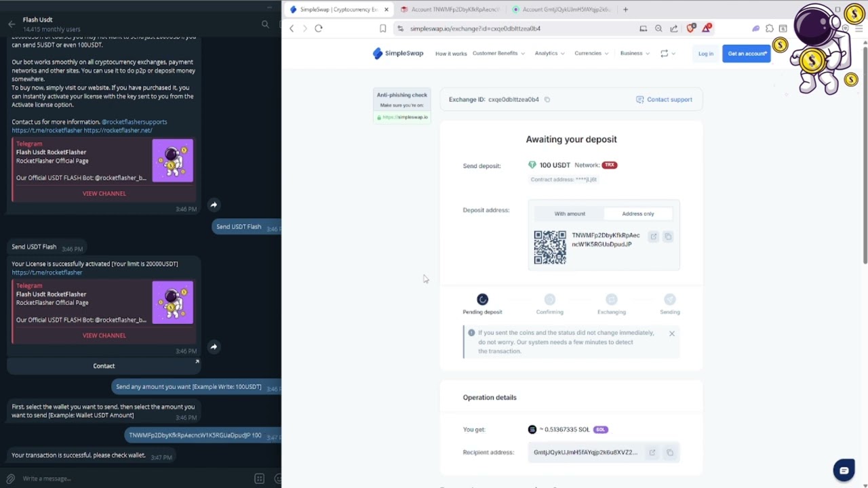
Task: Click the first RocketFlasher astronaut thumbnail
Action: [172, 161]
